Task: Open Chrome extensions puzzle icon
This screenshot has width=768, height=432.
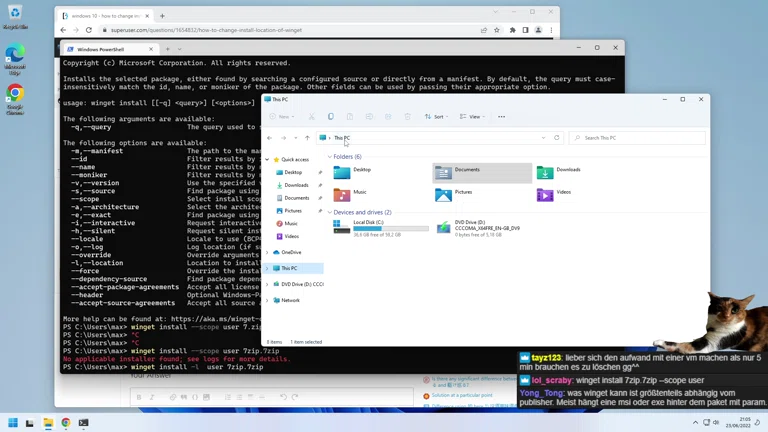Action: (x=512, y=30)
